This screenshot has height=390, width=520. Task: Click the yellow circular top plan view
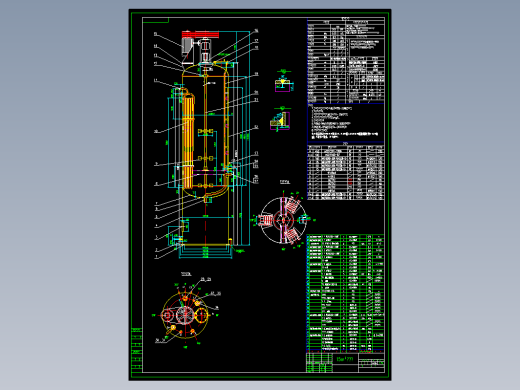(x=186, y=315)
